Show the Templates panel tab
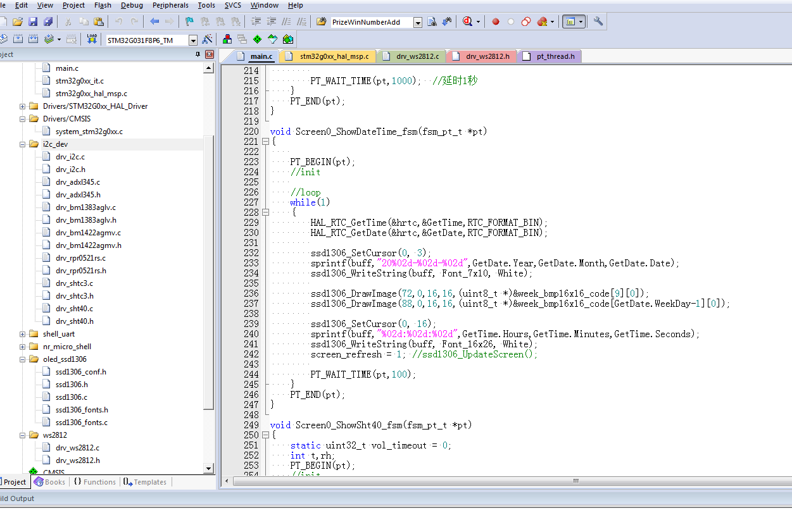 [x=145, y=482]
